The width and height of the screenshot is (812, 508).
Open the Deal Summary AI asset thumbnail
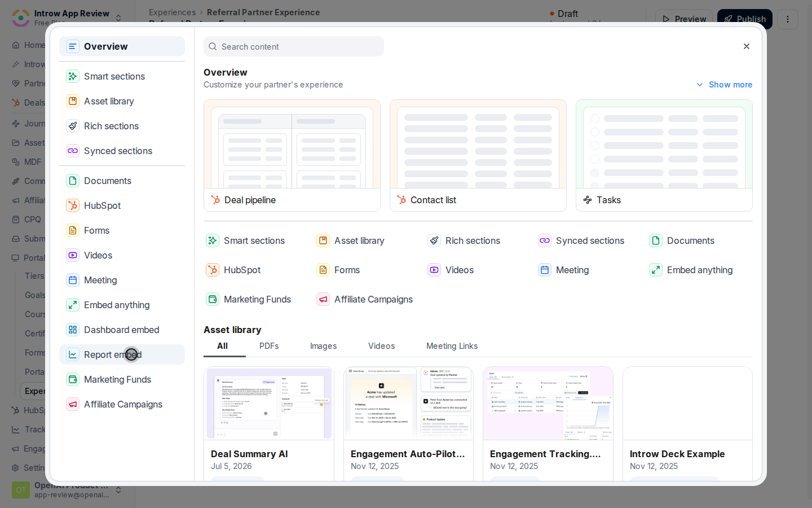269,404
